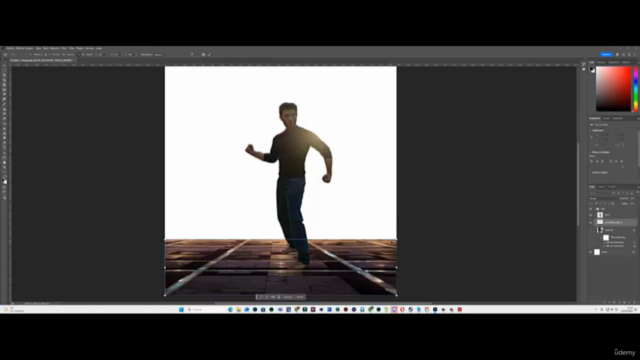Switch to the Channels panel tab
Screen dimensions: 640x360
tap(601, 187)
